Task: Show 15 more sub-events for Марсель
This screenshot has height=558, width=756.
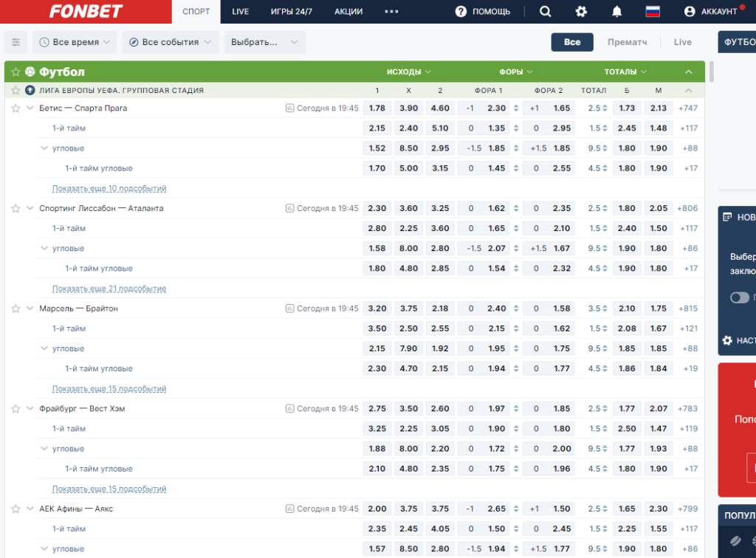Action: [109, 389]
